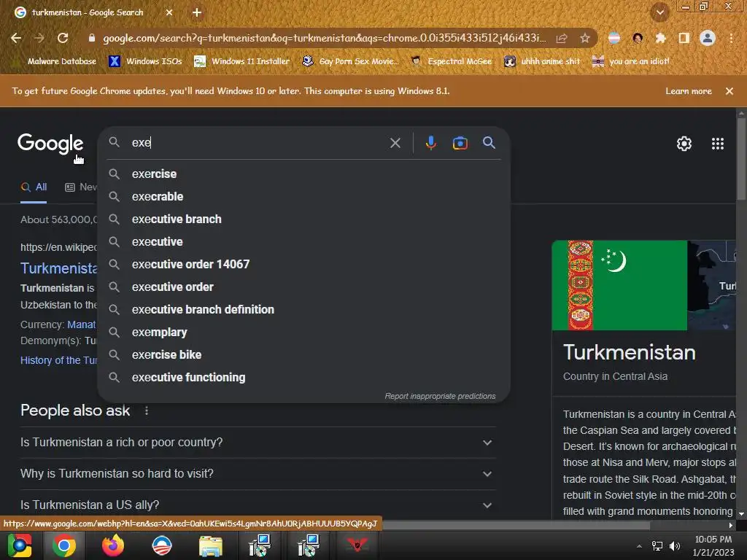Image resolution: width=747 pixels, height=560 pixels.
Task: Click the horizontal page scrollbar
Action: [x=516, y=525]
